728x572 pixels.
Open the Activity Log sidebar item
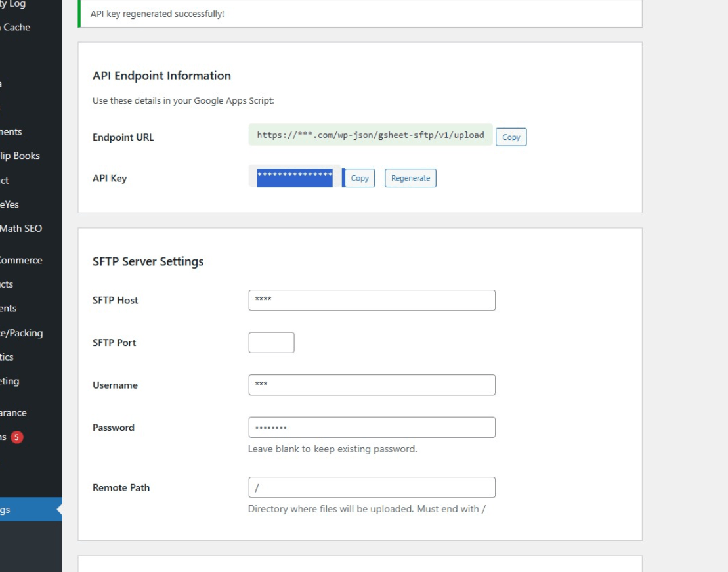pyautogui.click(x=13, y=4)
